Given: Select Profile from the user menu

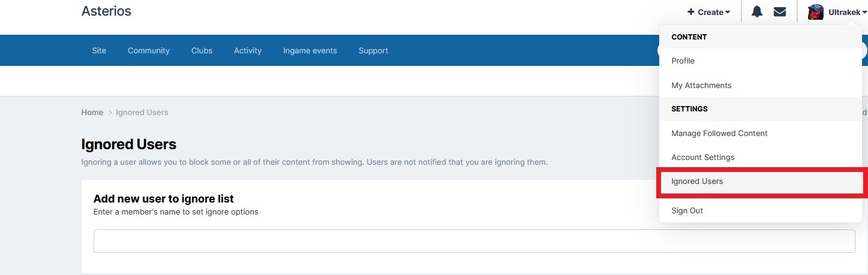Looking at the screenshot, I should [683, 61].
